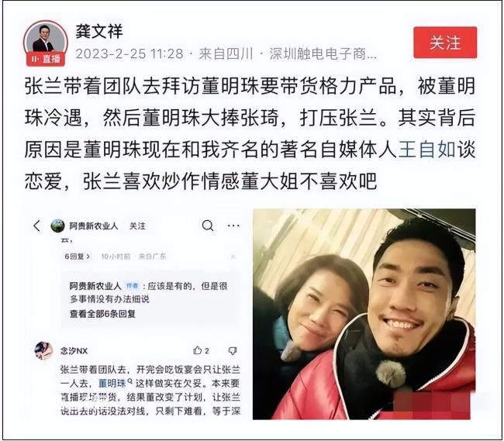This screenshot has width=504, height=441.
Task: Open the 龚文祥 username
Action: [99, 32]
